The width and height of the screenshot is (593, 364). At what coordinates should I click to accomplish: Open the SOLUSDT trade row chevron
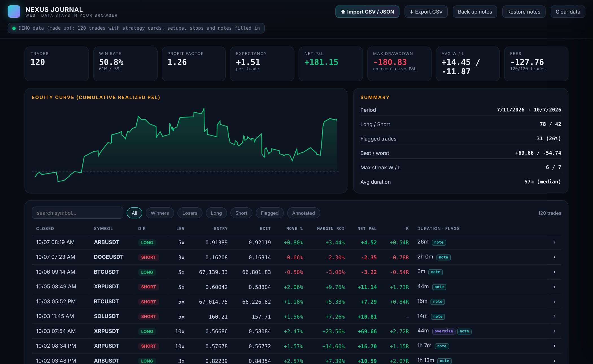tap(554, 316)
